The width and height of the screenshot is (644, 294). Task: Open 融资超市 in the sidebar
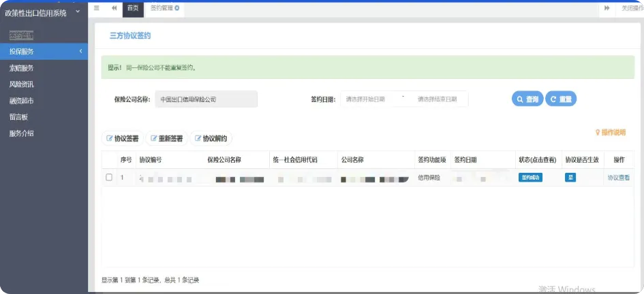(22, 101)
